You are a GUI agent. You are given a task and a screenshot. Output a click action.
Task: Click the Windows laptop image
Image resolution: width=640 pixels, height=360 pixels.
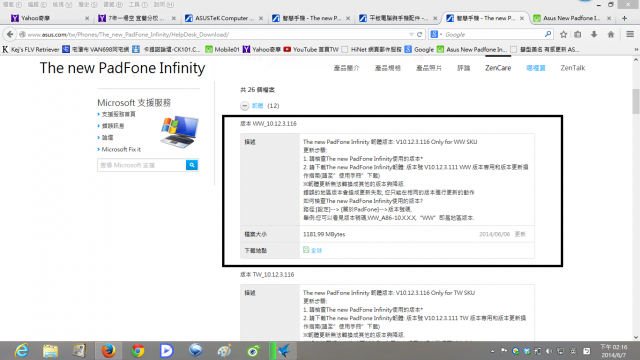[180, 131]
